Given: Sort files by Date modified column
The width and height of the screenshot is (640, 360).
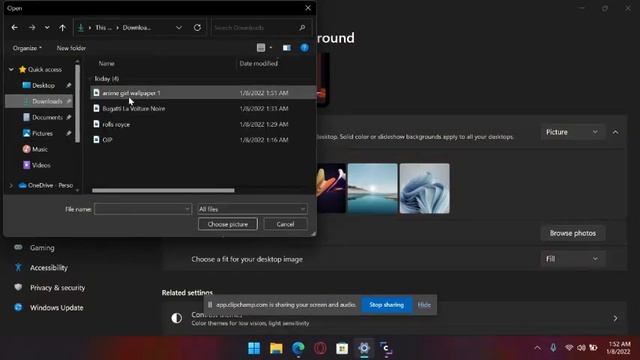Looking at the screenshot, I should [x=258, y=63].
